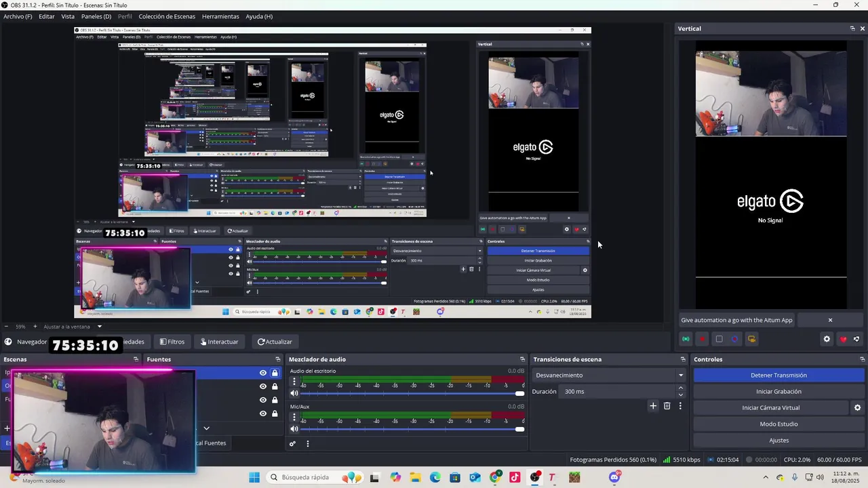The width and height of the screenshot is (868, 488).
Task: Toggle lock on the third source row
Action: tap(275, 400)
